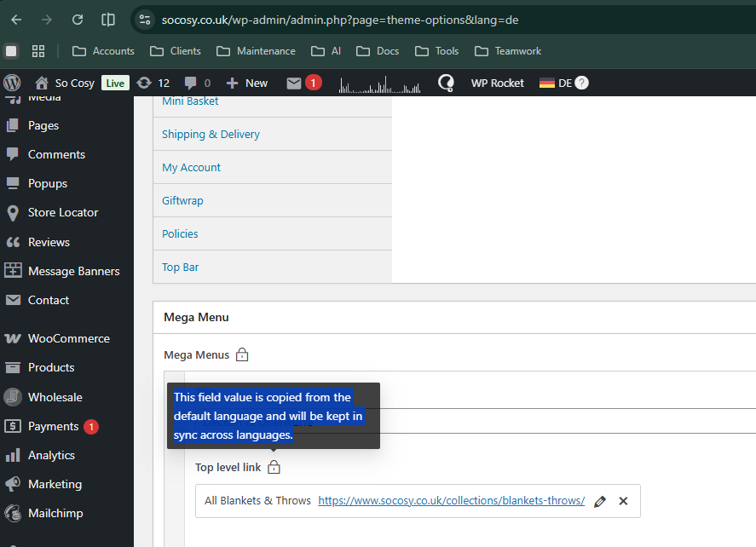This screenshot has height=547, width=756.
Task: Open the comments bubble in admin bar
Action: [197, 83]
